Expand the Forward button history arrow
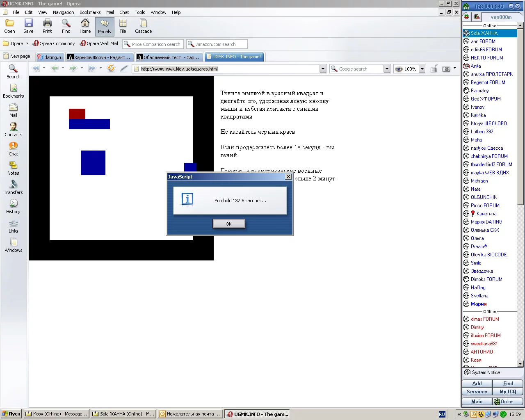Viewport: 525px width, 420px height. click(x=82, y=68)
